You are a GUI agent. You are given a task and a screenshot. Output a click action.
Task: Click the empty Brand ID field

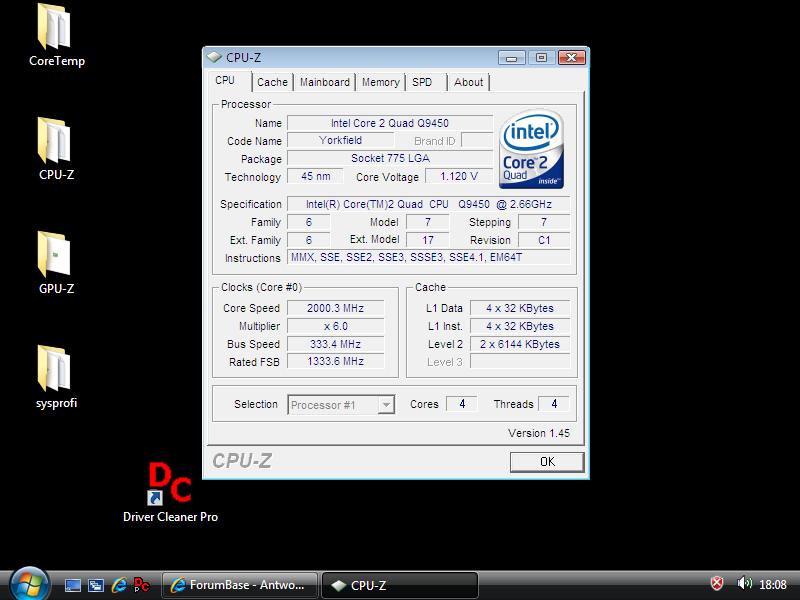[477, 140]
